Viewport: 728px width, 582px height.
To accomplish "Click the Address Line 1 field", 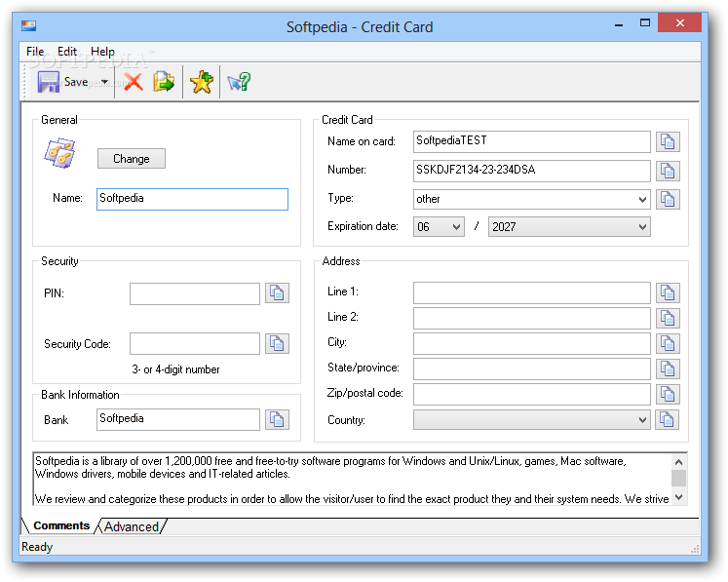I will point(531,292).
